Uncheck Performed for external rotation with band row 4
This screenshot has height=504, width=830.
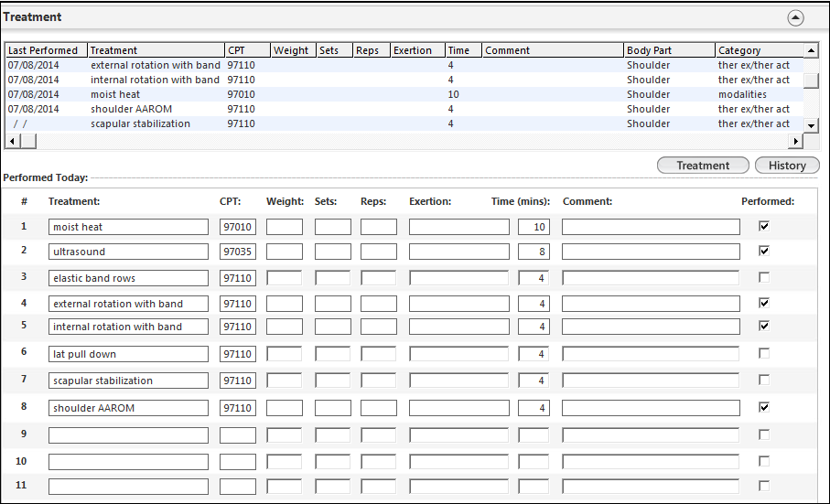click(x=764, y=303)
